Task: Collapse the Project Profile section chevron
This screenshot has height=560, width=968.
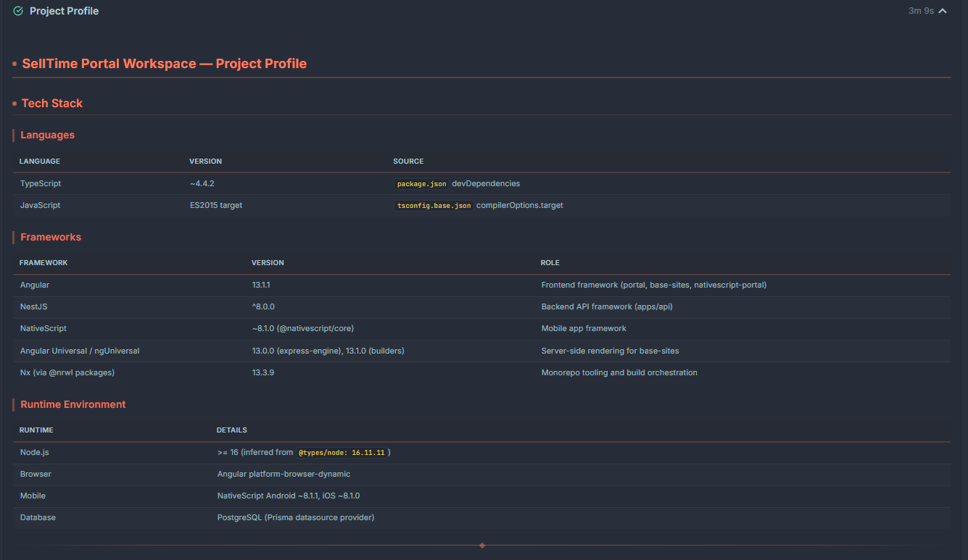Action: [943, 11]
